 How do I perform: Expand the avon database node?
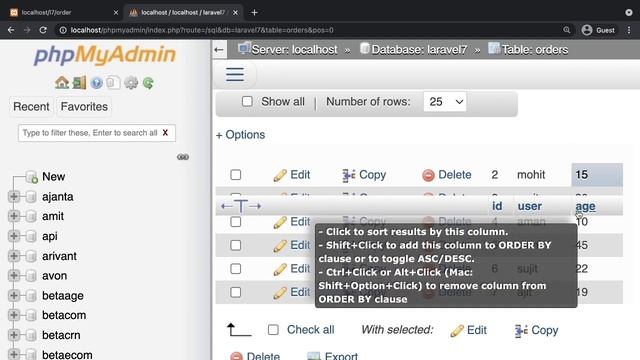pos(13,276)
